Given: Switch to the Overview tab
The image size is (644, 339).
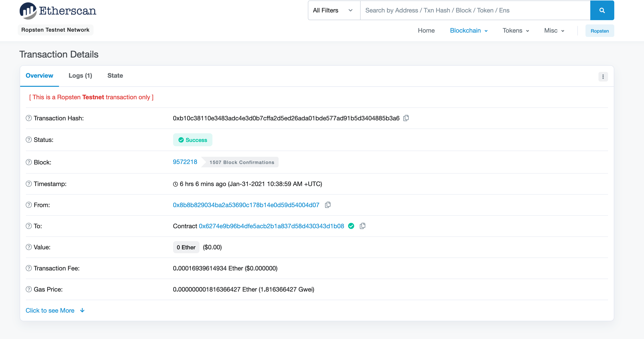Looking at the screenshot, I should pos(39,76).
